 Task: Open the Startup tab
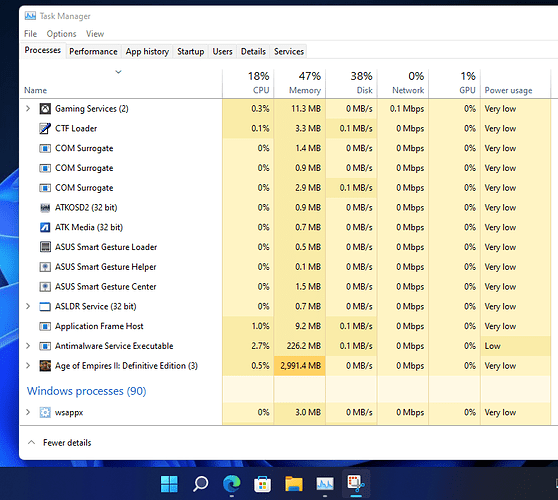coord(191,52)
